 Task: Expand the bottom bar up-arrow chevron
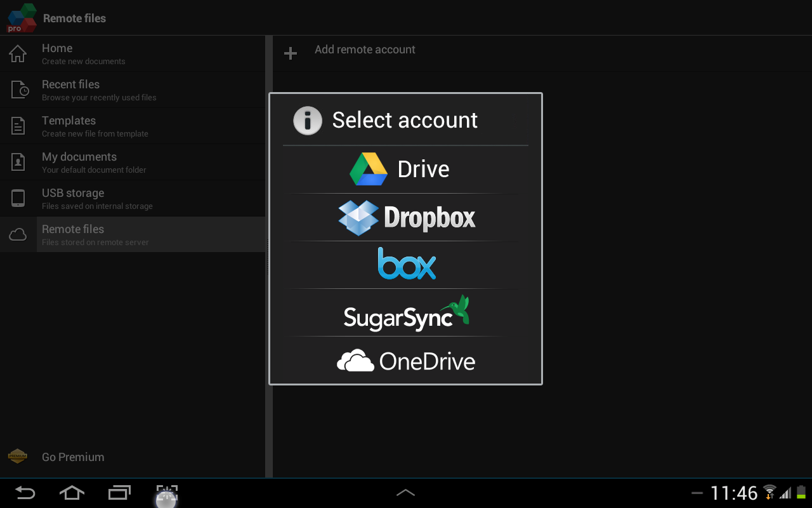click(x=405, y=493)
